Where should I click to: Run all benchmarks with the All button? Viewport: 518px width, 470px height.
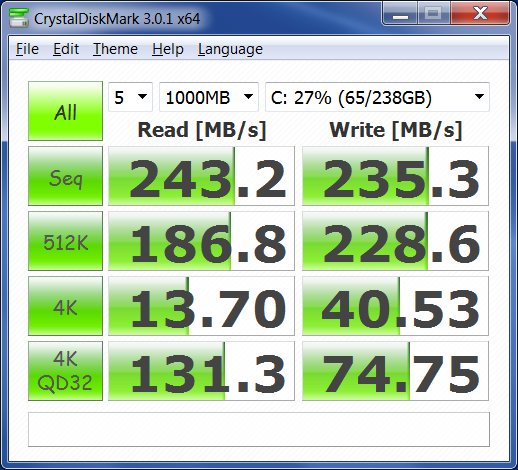click(65, 111)
